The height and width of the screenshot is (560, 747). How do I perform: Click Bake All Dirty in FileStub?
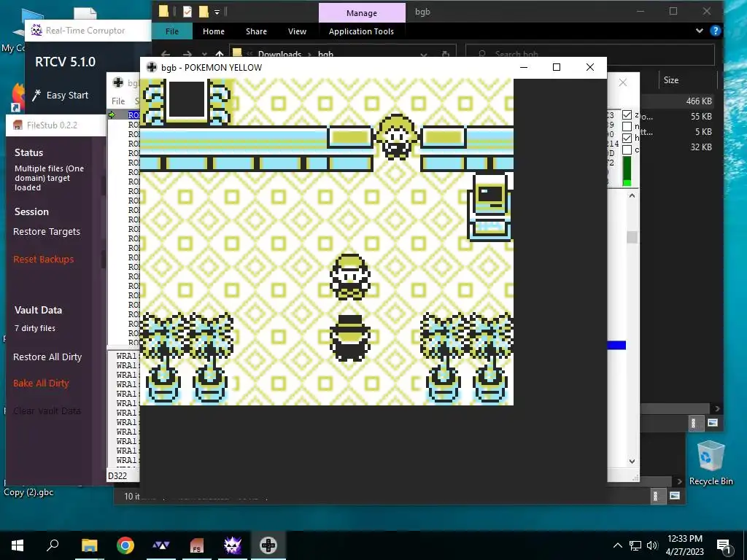[x=41, y=384]
